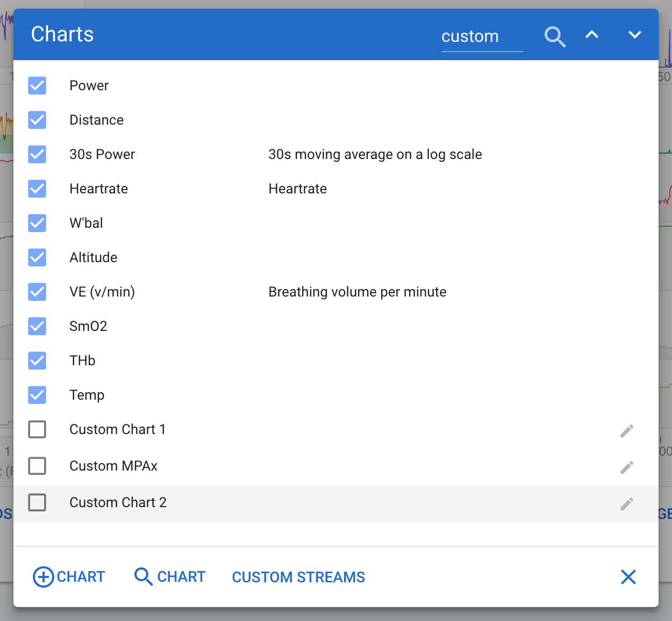This screenshot has width=672, height=621.
Task: Open CUSTOM STREAMS
Action: click(x=298, y=577)
